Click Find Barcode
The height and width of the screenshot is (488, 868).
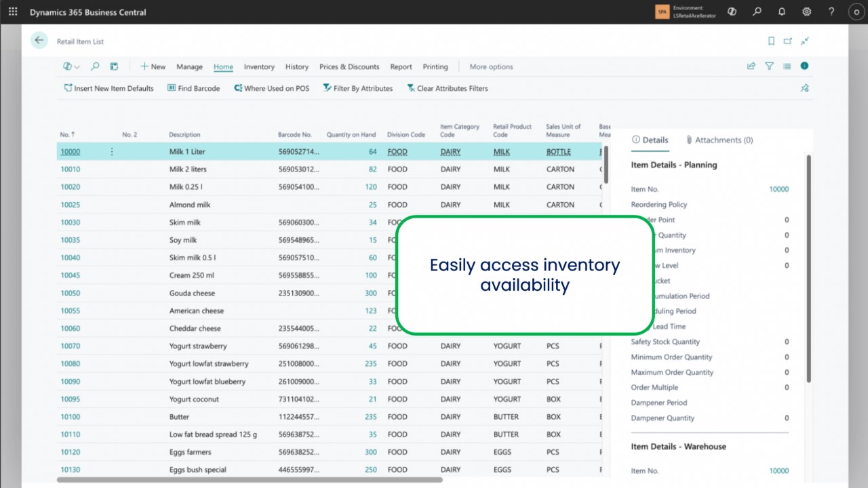pyautogui.click(x=194, y=88)
